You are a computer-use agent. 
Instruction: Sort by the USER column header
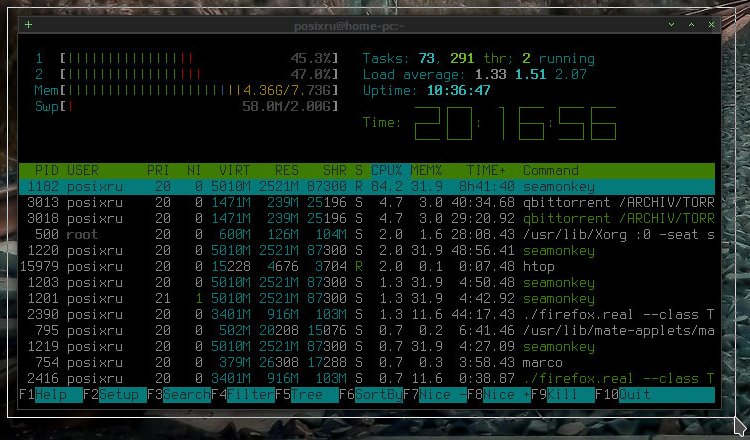click(83, 170)
